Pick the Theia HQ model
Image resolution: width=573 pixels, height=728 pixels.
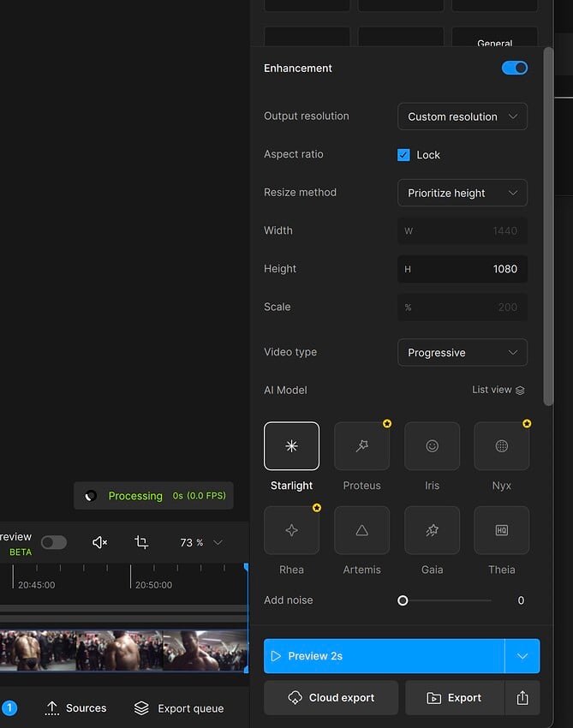(x=502, y=530)
